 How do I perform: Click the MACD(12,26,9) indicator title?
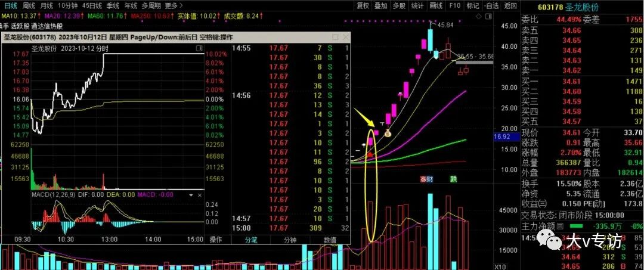[54, 194]
